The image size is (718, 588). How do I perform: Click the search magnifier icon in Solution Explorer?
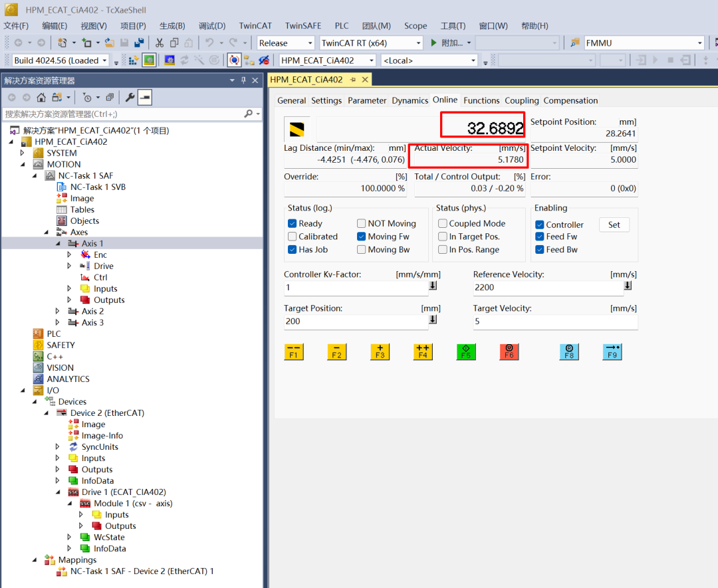click(248, 114)
